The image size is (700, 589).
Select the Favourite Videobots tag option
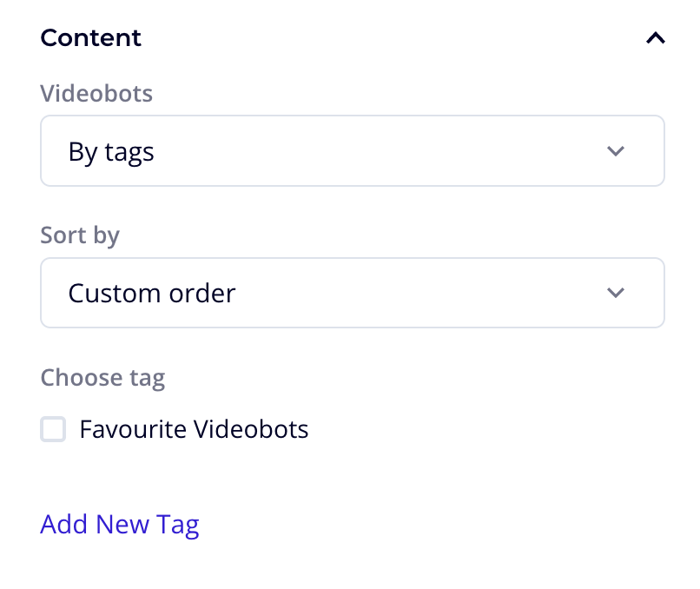(x=53, y=429)
